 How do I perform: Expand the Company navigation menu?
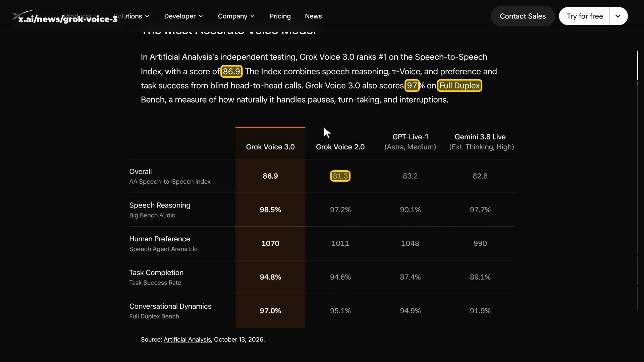click(236, 16)
